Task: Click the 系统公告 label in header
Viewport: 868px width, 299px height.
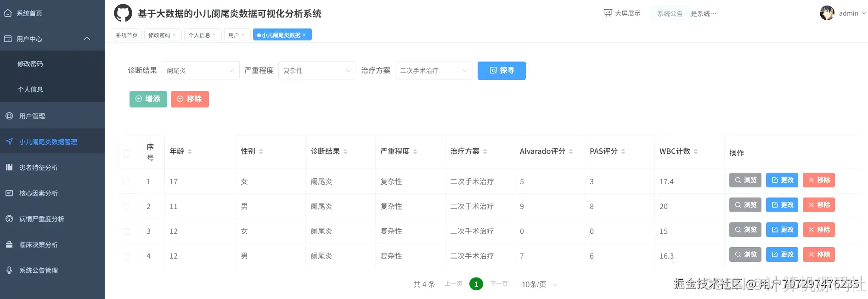Action: click(x=670, y=14)
